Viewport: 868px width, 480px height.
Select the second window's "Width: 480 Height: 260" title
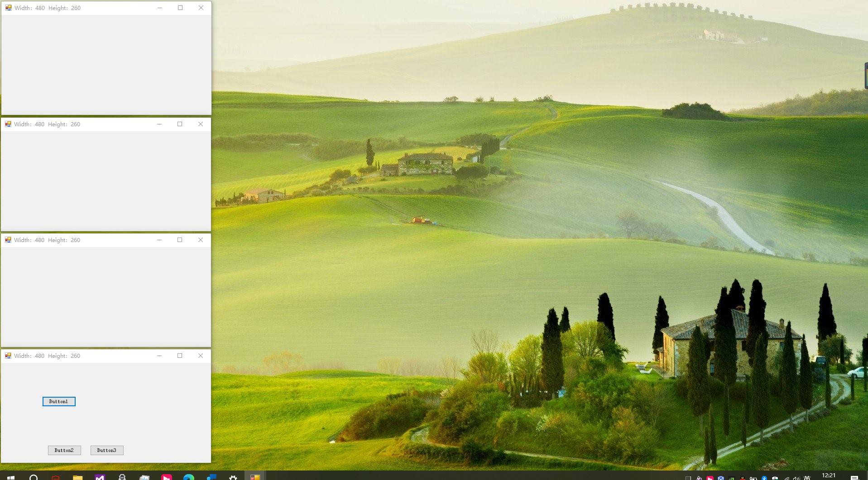(x=47, y=124)
